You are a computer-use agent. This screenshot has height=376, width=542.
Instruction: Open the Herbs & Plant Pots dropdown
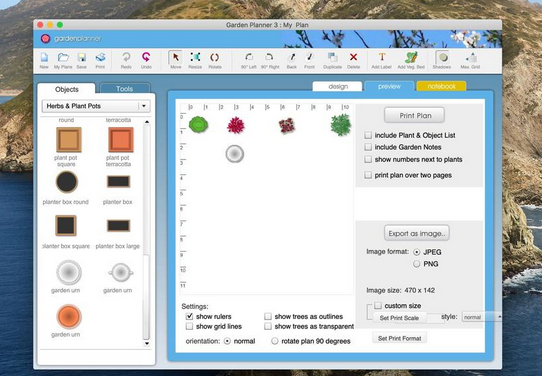pos(96,106)
